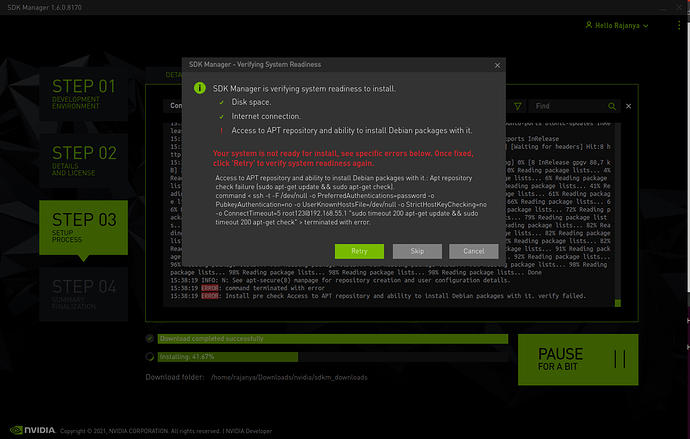This screenshot has height=439, width=690.
Task: Click the Skip button in dialog
Action: click(417, 251)
